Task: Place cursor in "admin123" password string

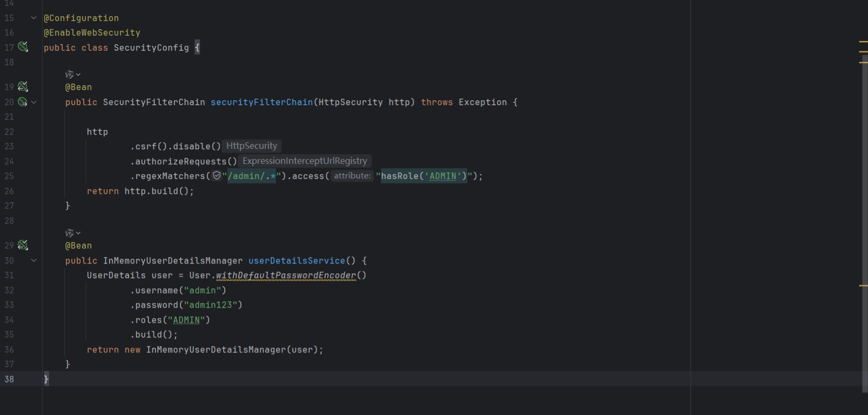Action: pyautogui.click(x=213, y=305)
